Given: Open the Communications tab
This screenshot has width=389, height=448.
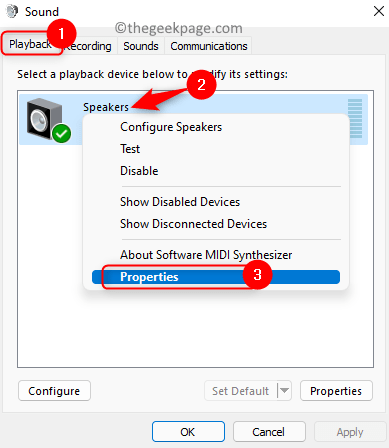Looking at the screenshot, I should click(209, 46).
